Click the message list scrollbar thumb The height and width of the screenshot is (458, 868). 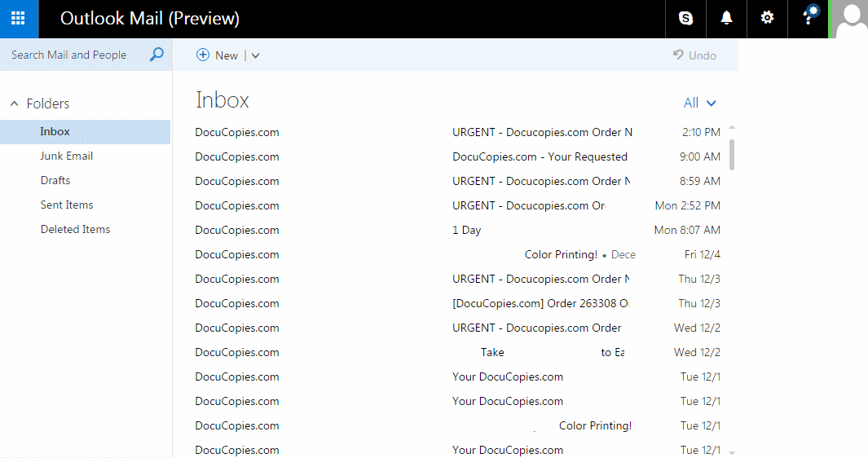pos(732,154)
